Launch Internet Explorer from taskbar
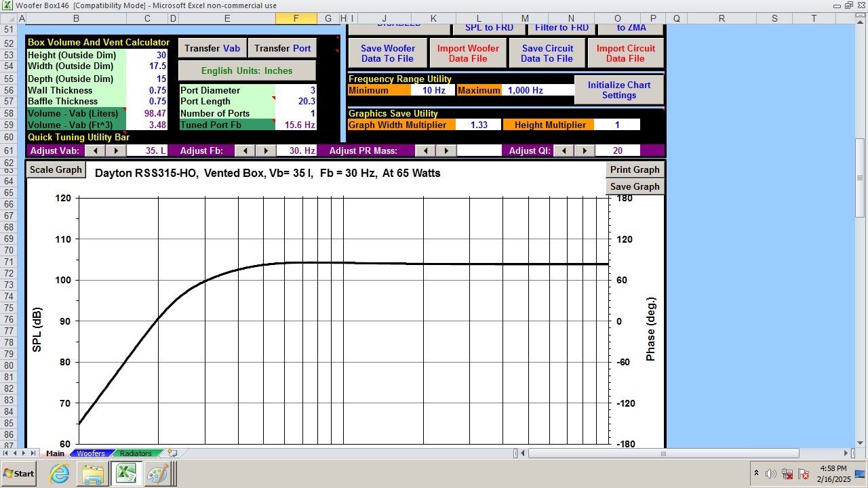 pos(60,474)
